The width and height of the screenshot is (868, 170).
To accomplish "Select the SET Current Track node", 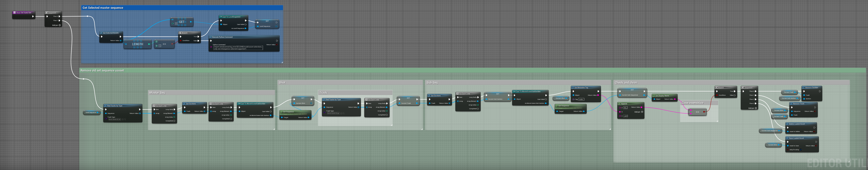I will (x=408, y=101).
